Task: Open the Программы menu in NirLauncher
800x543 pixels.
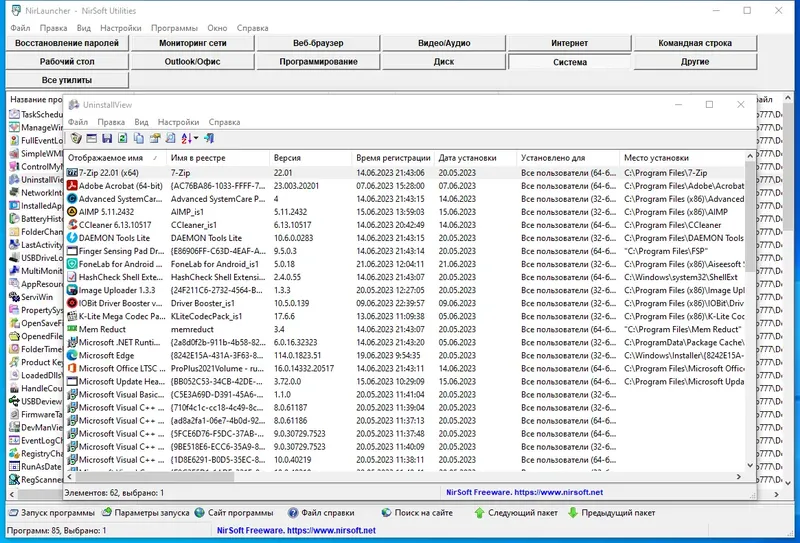Action: coord(174,28)
